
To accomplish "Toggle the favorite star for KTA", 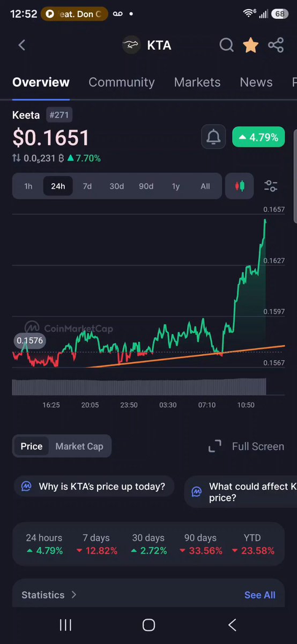I will point(250,45).
